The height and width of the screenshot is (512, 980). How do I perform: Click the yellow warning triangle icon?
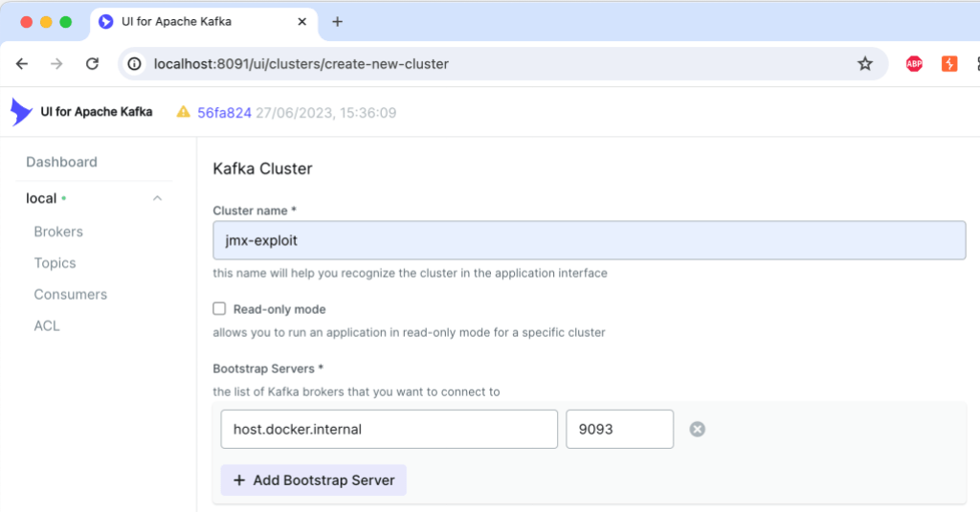[x=183, y=112]
